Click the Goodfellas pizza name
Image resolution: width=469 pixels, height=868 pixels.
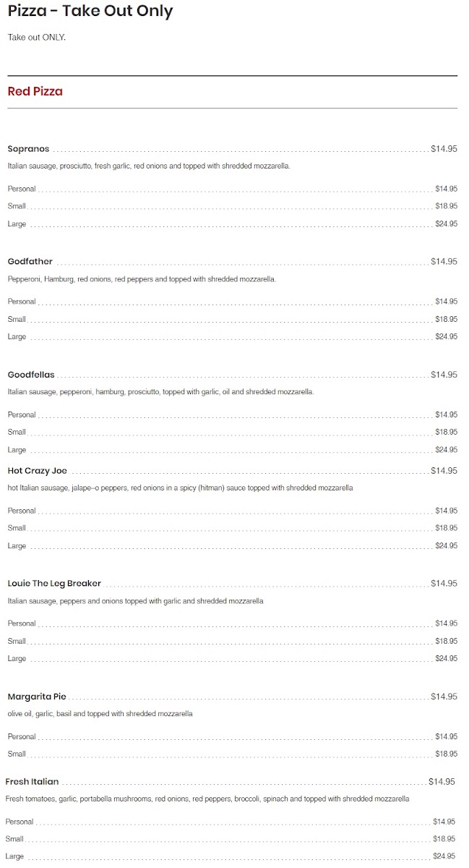31,375
